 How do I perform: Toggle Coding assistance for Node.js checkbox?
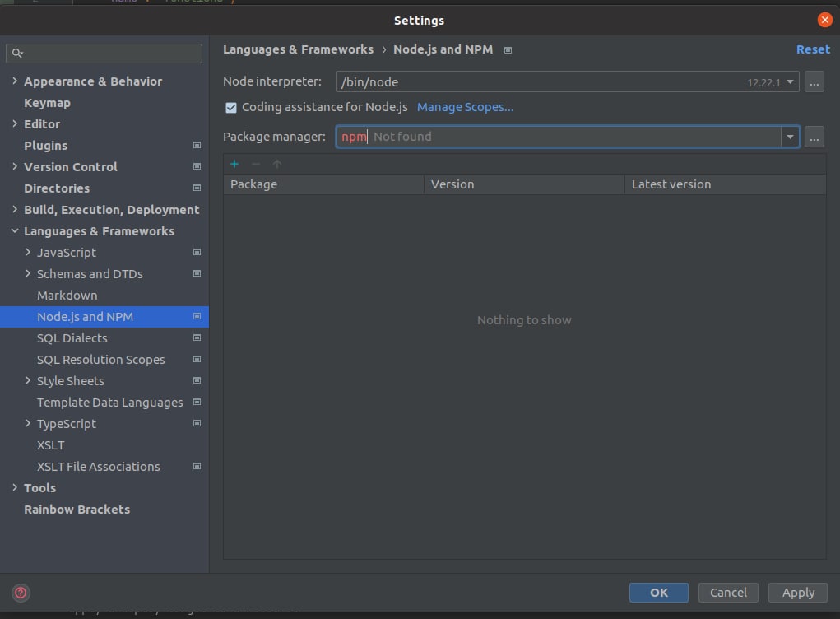[231, 108]
